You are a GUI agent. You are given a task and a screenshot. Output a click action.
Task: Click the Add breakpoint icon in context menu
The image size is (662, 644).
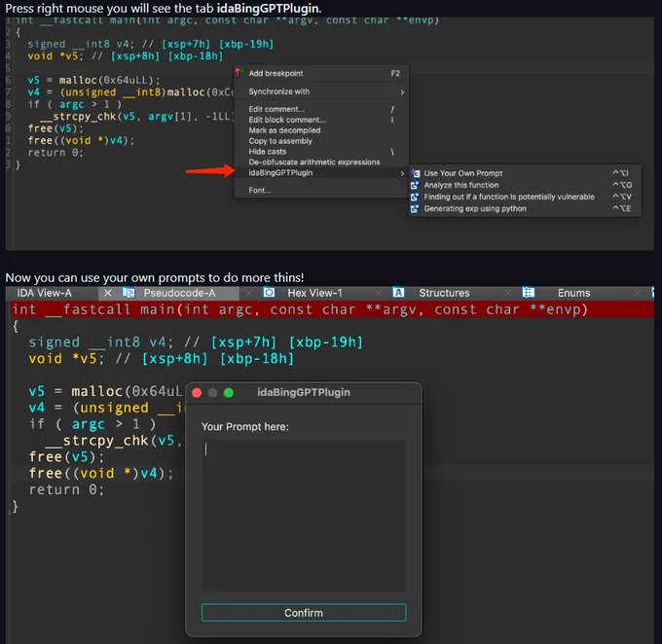239,73
